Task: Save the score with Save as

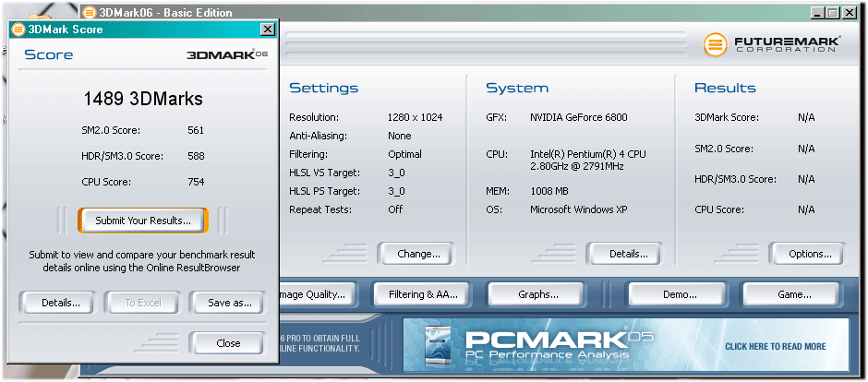Action: tap(227, 303)
